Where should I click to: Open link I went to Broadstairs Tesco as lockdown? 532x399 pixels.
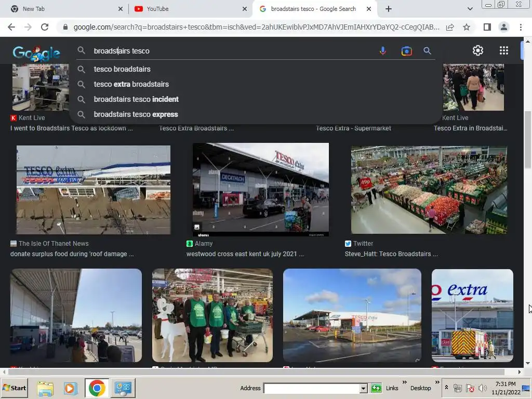click(x=72, y=128)
